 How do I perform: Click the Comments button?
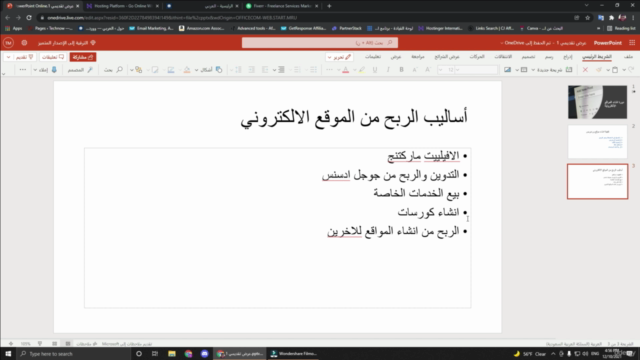pos(53,57)
